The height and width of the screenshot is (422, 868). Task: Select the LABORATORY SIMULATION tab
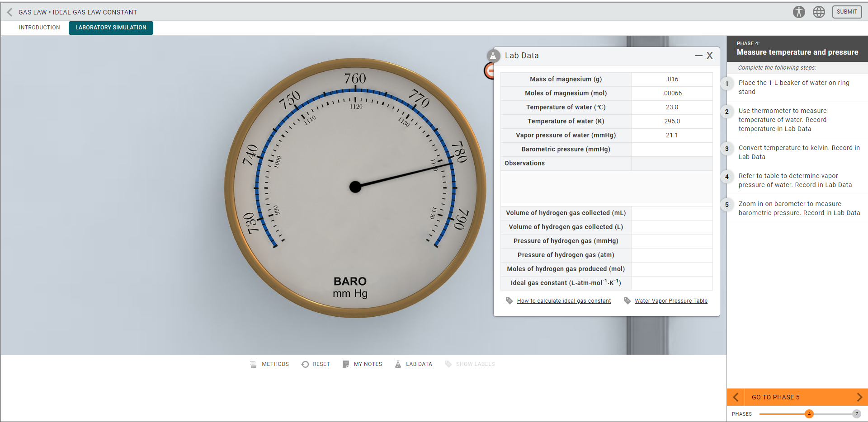tap(110, 28)
